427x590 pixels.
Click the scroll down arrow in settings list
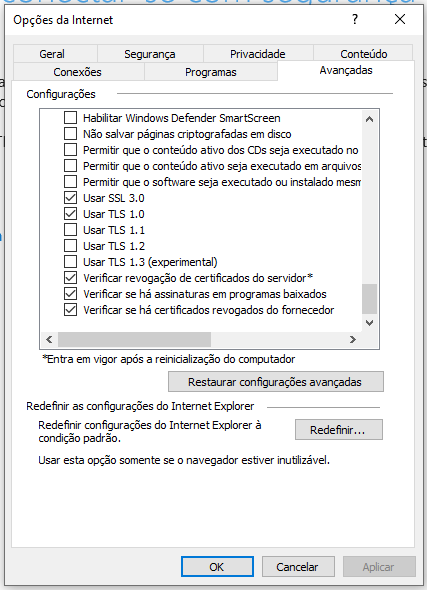tap(369, 322)
